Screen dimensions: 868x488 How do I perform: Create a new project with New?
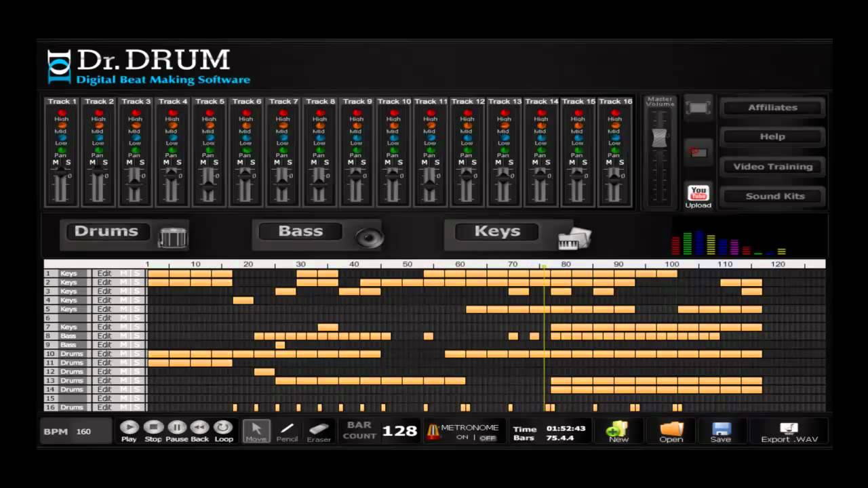click(618, 431)
